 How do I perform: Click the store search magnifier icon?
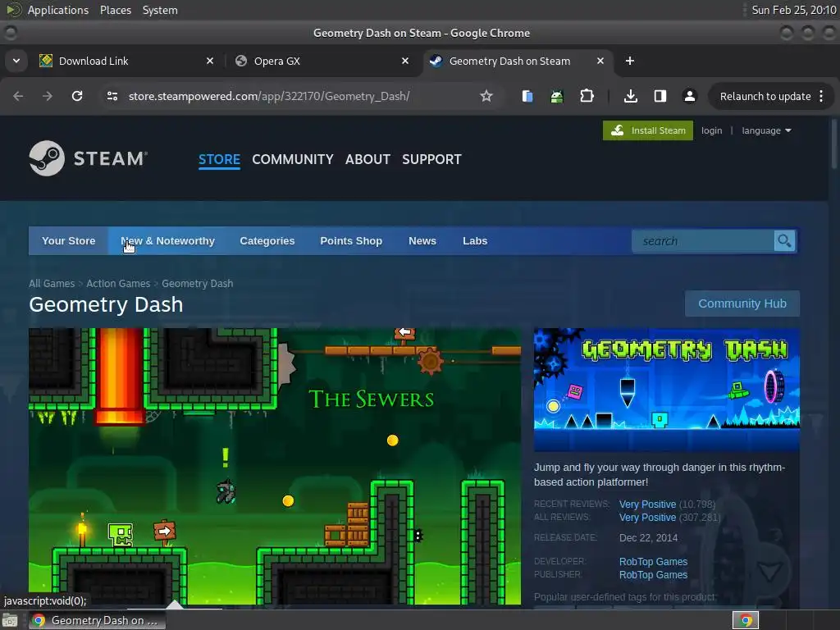[784, 241]
